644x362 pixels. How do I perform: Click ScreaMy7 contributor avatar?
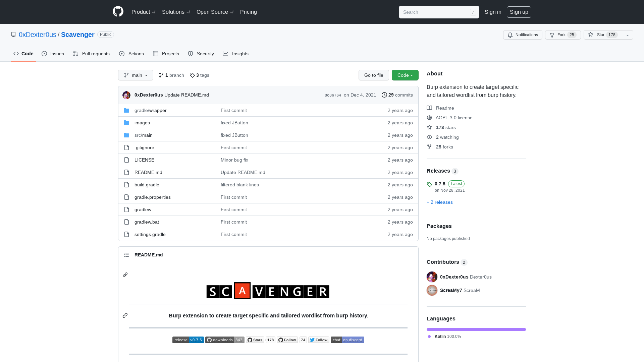pos(432,290)
